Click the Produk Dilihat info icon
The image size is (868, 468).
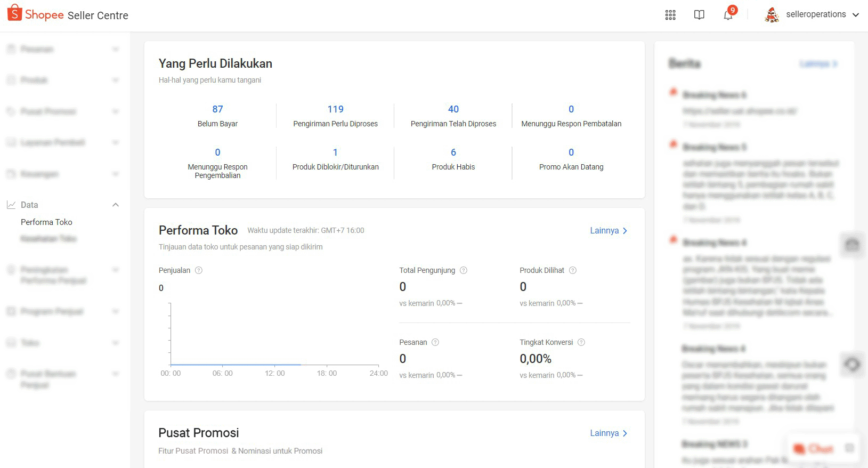(573, 270)
